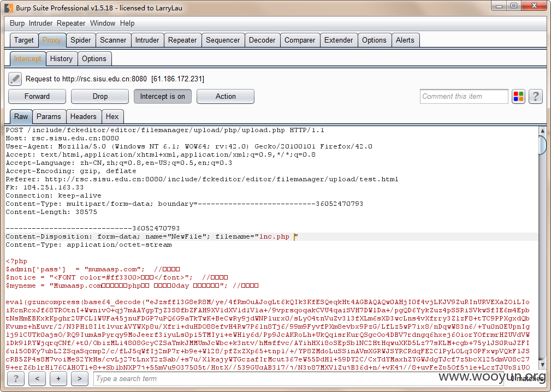Switch to the Intruder tool tab
551x392 pixels.
coord(147,40)
